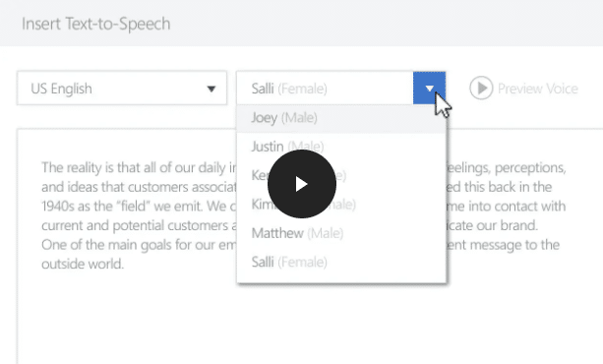Viewport: 603px width, 364px height.
Task: Open the US English language selector
Action: click(x=122, y=89)
